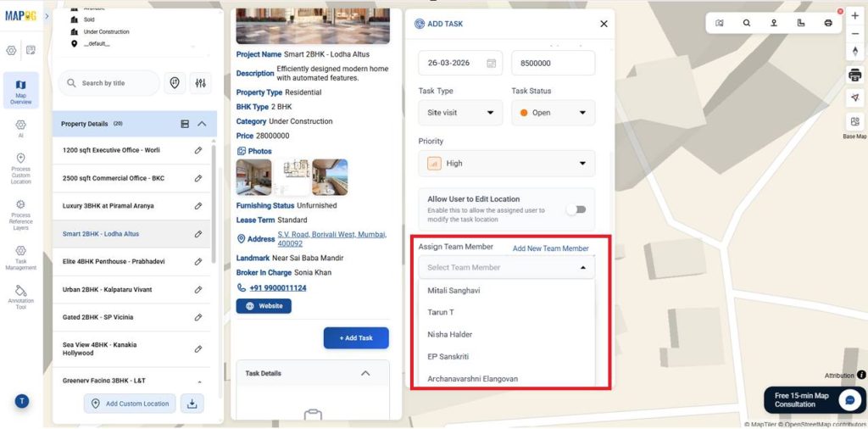Open the Task Status Open dropdown

click(x=553, y=113)
